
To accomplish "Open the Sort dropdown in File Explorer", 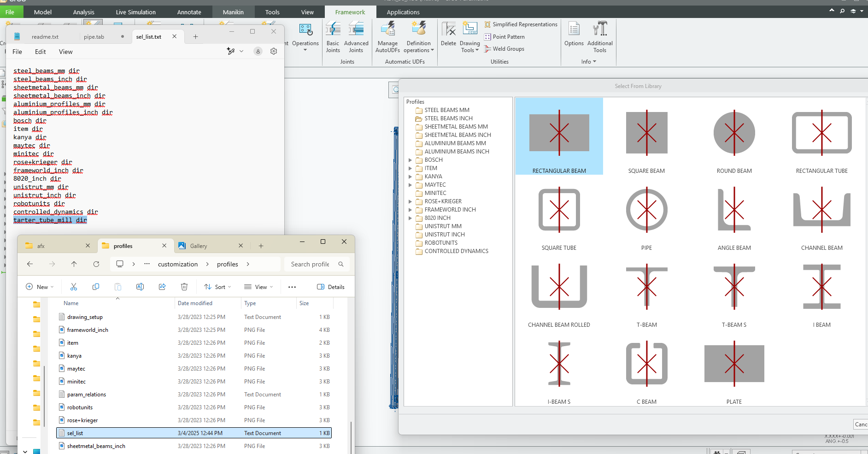I will (x=217, y=287).
